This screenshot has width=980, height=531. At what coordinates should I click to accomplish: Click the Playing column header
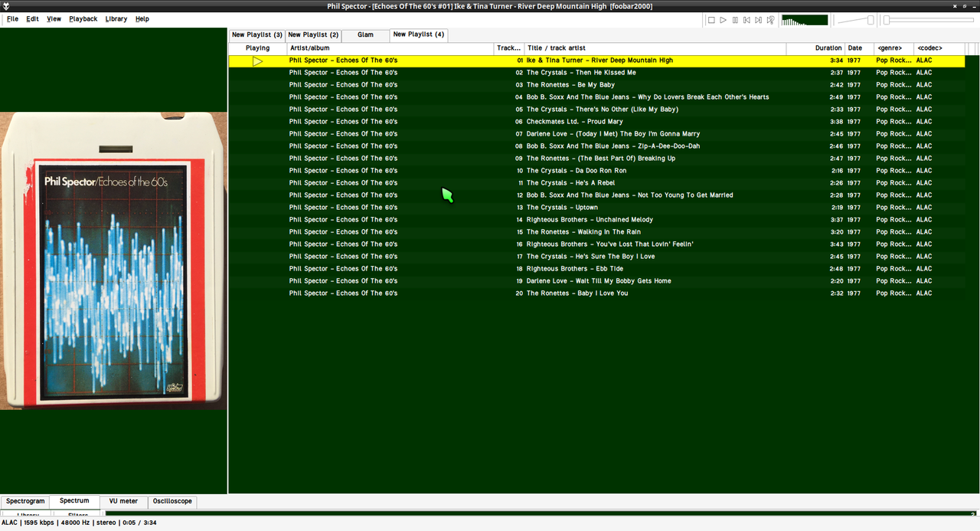coord(257,48)
